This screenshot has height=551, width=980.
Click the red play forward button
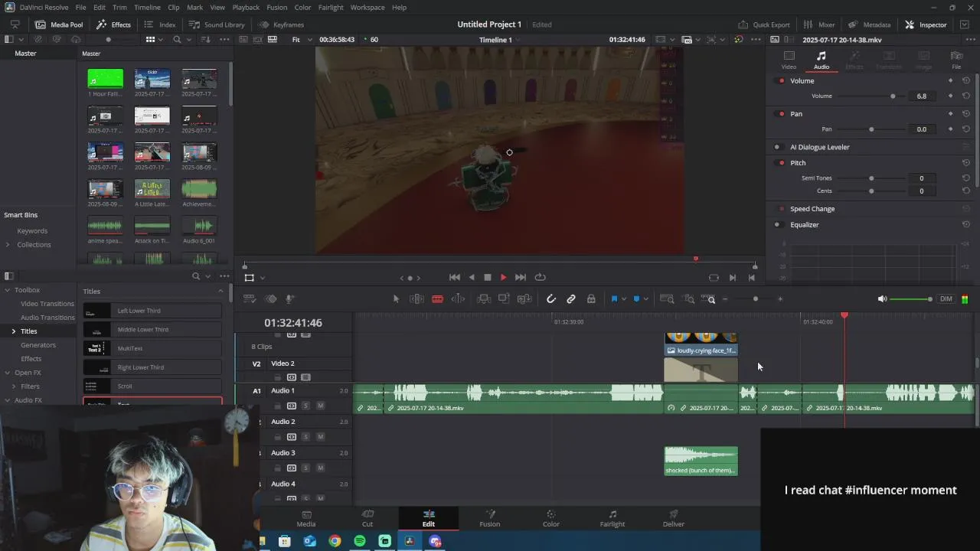(x=503, y=278)
